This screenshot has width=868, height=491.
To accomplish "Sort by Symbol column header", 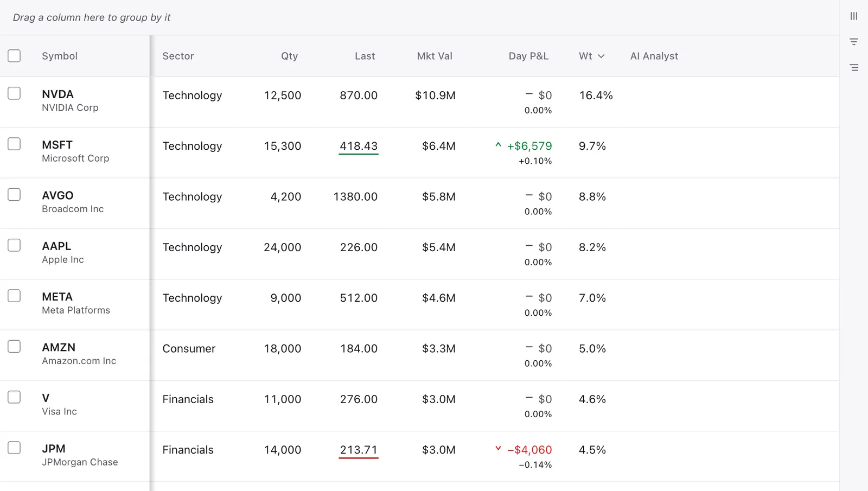I will click(60, 56).
